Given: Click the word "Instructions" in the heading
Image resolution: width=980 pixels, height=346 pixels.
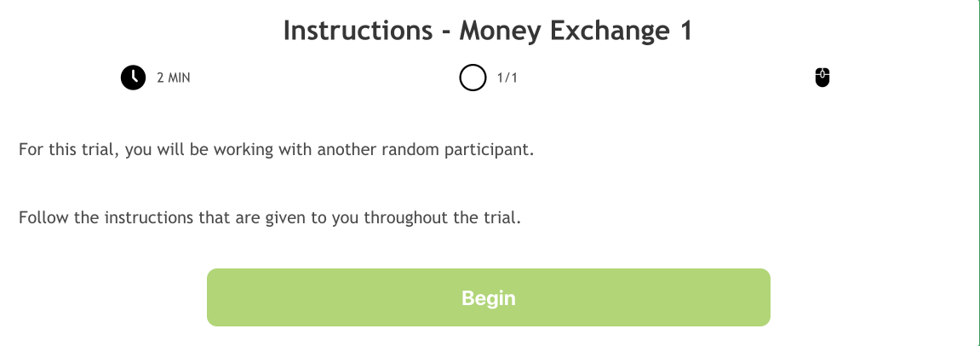Looking at the screenshot, I should click(358, 32).
